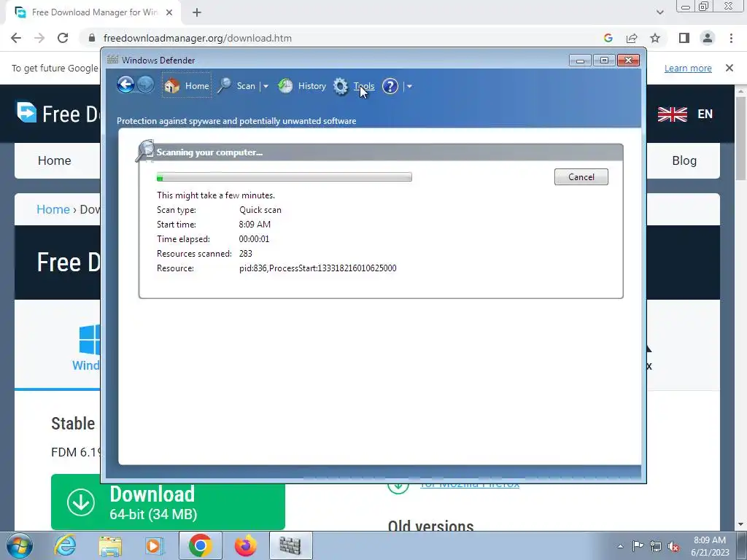The width and height of the screenshot is (747, 560).
Task: Click the Free Download Manager logo
Action: [58, 113]
